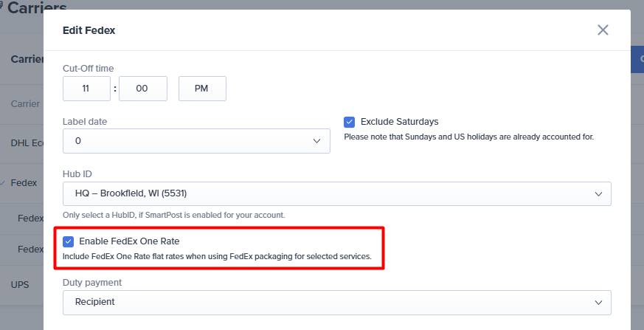The width and height of the screenshot is (644, 330).
Task: Click the Sundays and US holidays note
Action: pyautogui.click(x=469, y=137)
